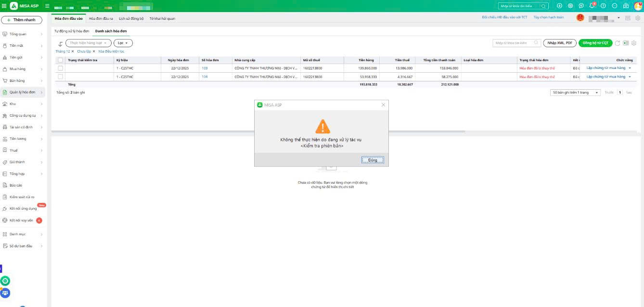Open the 50 bản ghi trên 1 trang dropdown
Image resolution: width=644 pixels, height=307 pixels.
[x=575, y=93]
